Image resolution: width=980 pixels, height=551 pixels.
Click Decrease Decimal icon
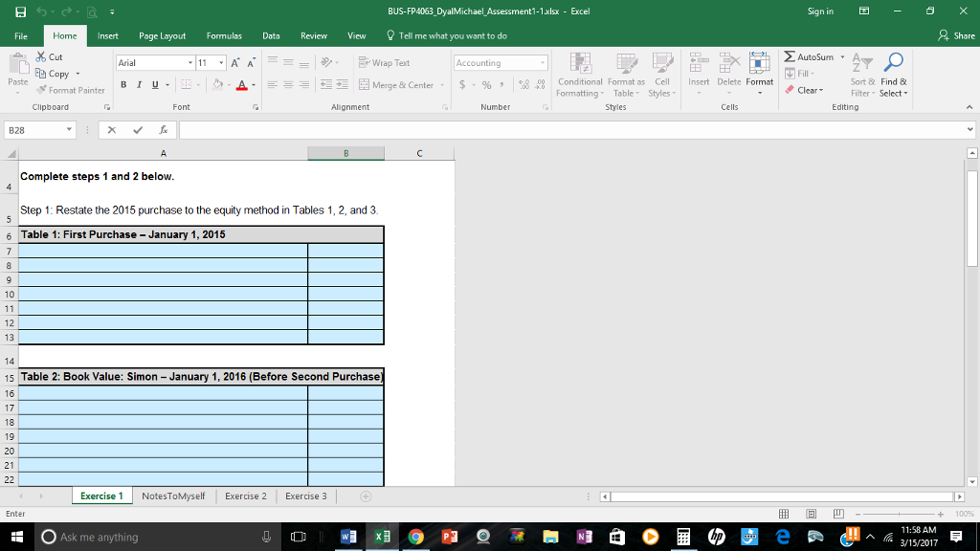tap(540, 85)
